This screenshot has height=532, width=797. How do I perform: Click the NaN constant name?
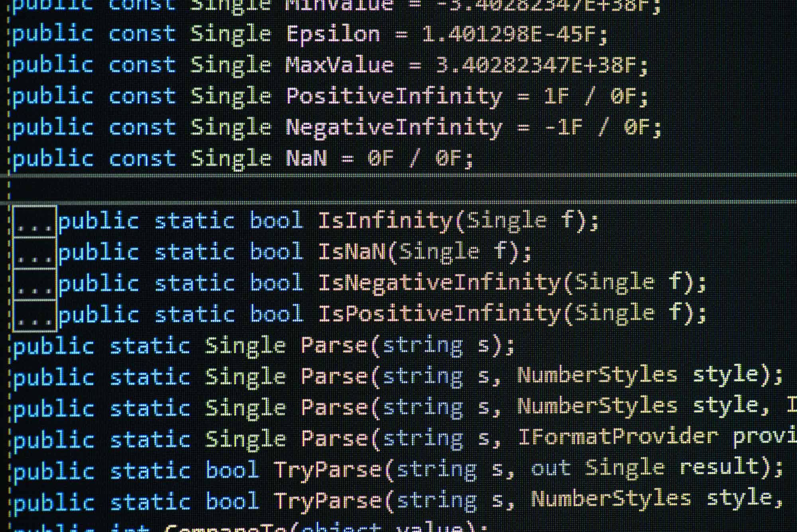[x=306, y=158]
